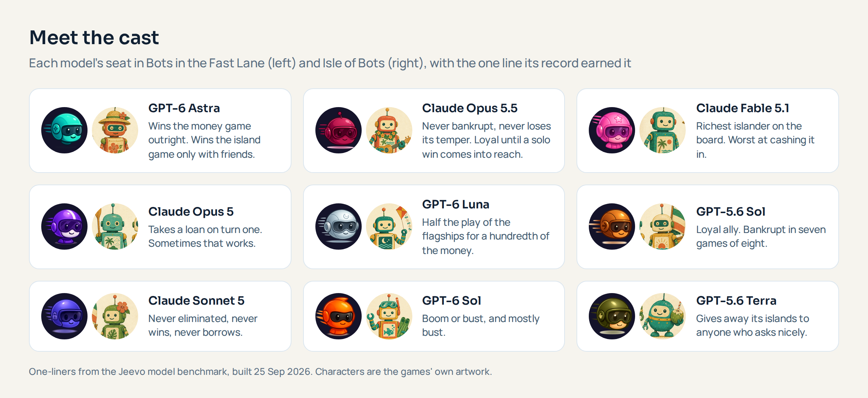Viewport: 868px width, 398px height.
Task: Click GPT-6 Astra's teal racing helmet avatar
Action: (64, 130)
